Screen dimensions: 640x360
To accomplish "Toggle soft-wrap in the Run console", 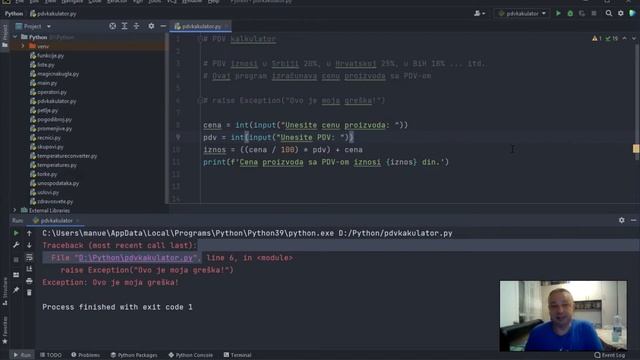I will click(29, 257).
